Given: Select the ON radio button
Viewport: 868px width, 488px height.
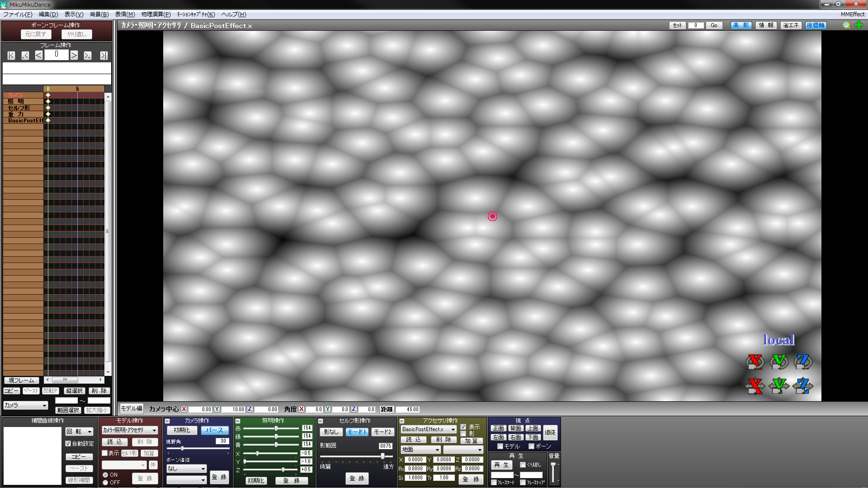Looking at the screenshot, I should coord(105,475).
